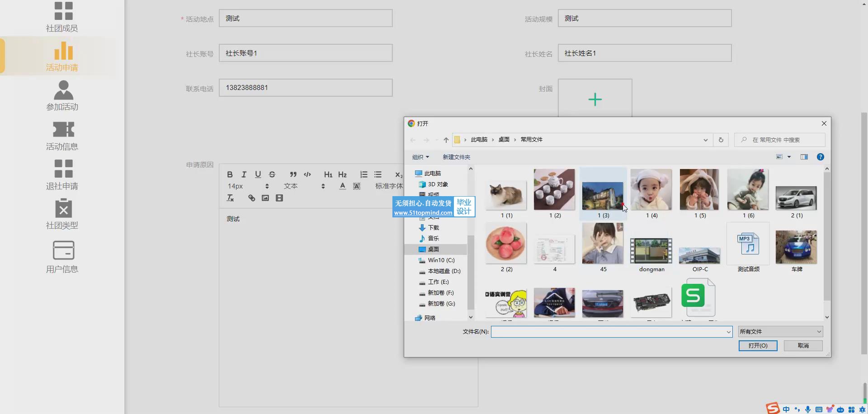The width and height of the screenshot is (868, 414).
Task: Select the house image 1 (3)
Action: click(603, 194)
